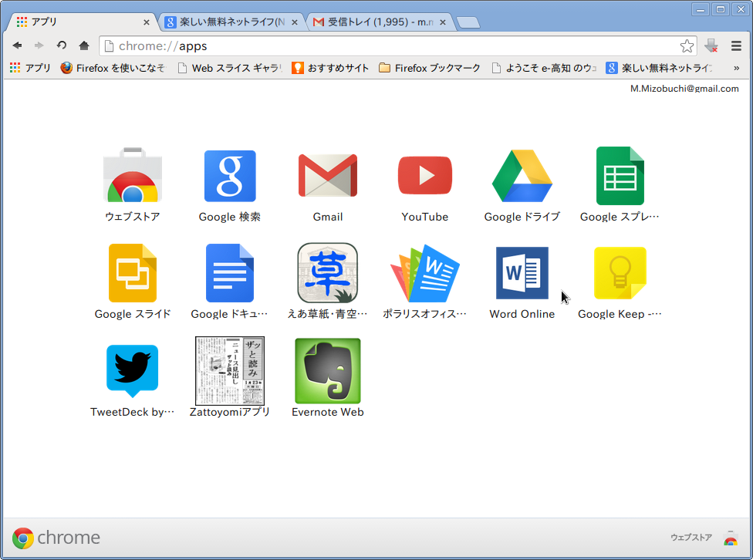Launch the Zattoyomi news app thumbnail
The height and width of the screenshot is (560, 753).
[x=230, y=371]
